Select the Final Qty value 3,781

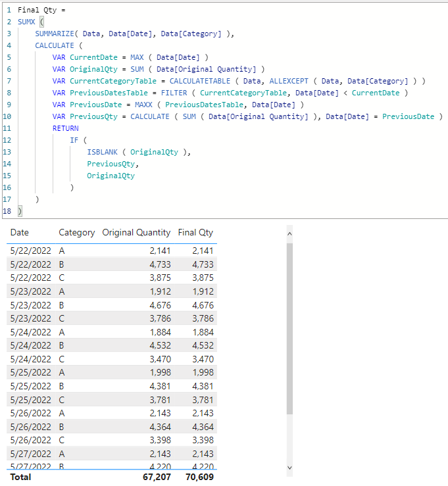(203, 400)
